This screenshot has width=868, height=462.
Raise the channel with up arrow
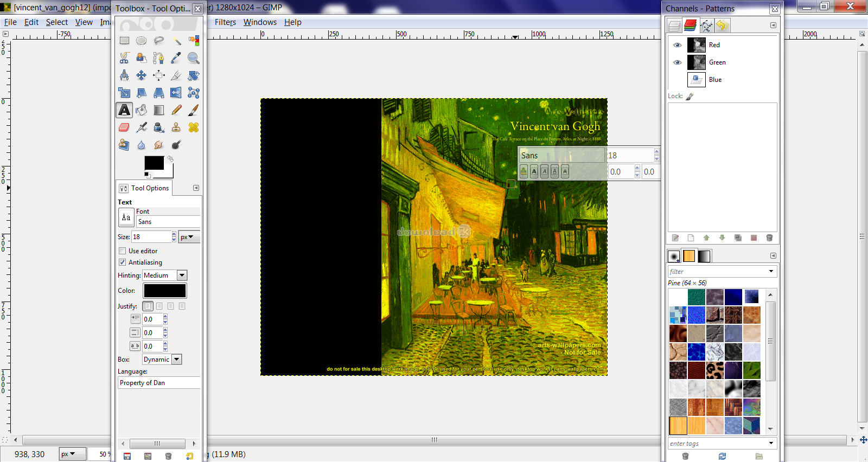(x=706, y=238)
